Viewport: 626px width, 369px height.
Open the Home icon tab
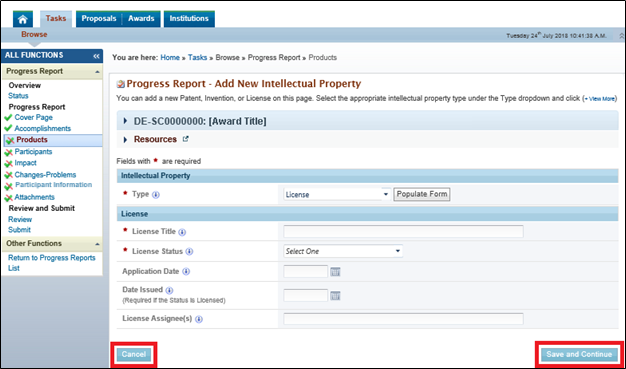(23, 19)
